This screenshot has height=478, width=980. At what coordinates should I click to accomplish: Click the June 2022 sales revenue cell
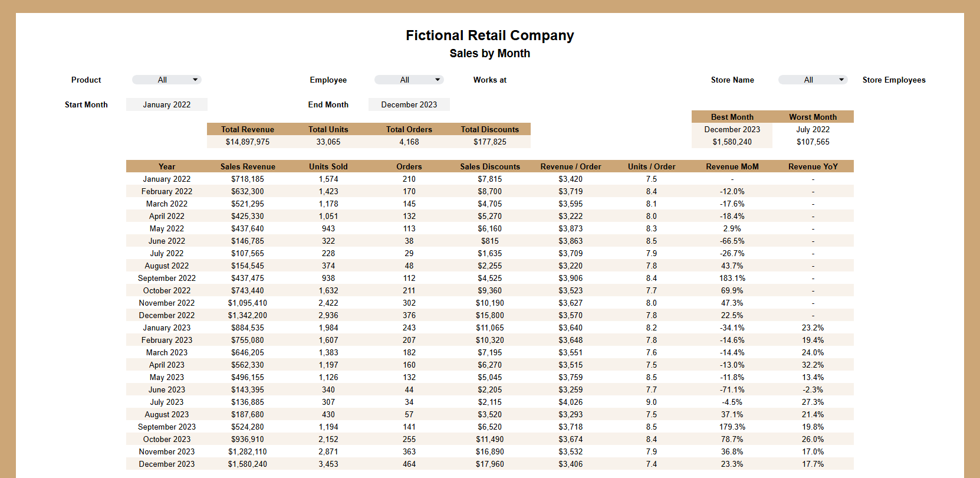248,241
